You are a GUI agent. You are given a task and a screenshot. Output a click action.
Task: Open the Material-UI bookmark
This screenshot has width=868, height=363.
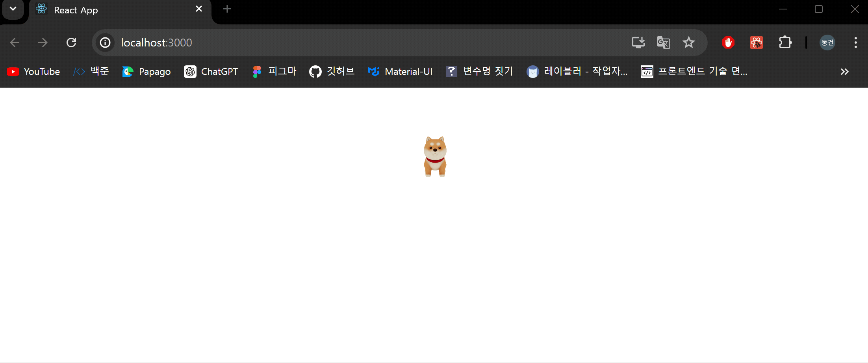coord(400,72)
